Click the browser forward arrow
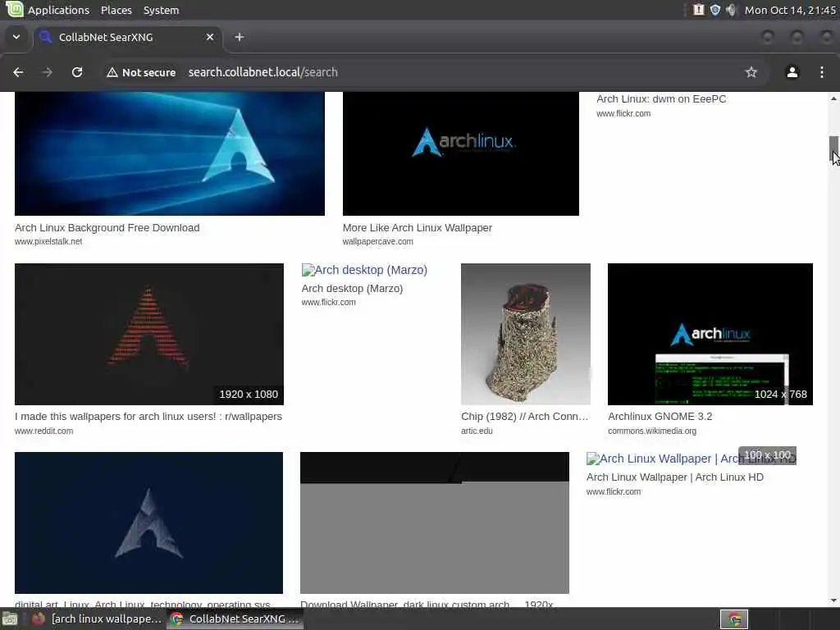This screenshot has width=840, height=630. (47, 72)
